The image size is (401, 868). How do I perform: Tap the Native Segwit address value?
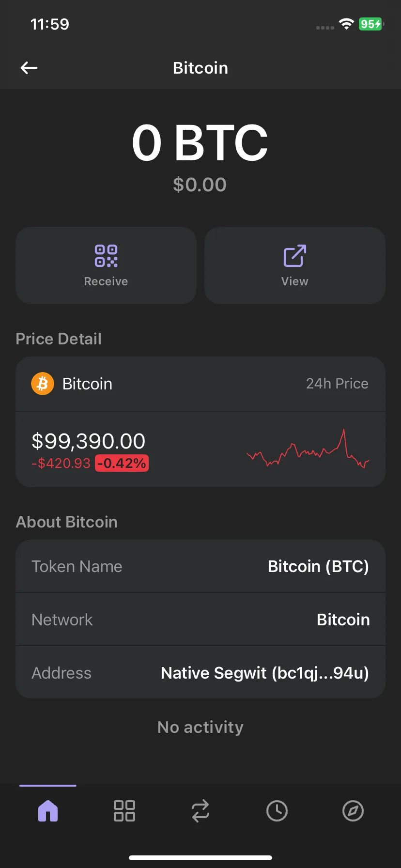[265, 673]
